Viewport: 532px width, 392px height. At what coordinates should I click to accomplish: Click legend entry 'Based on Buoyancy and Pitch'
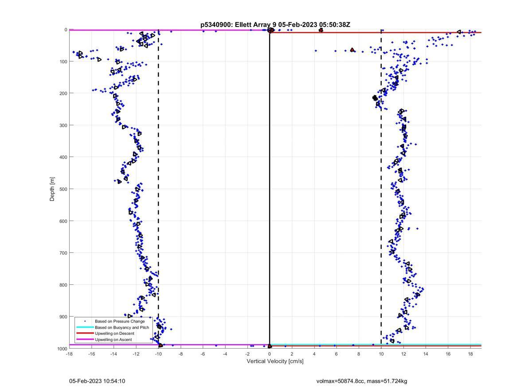point(122,327)
